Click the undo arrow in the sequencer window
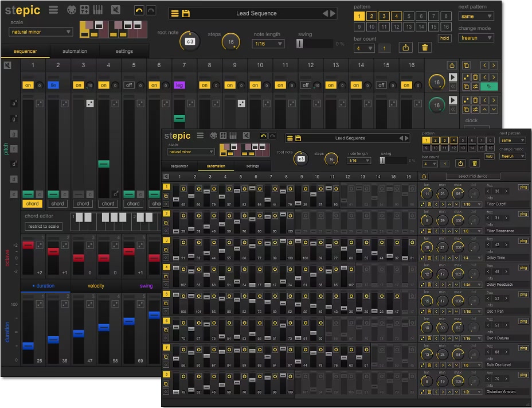This screenshot has height=408, width=532. [x=139, y=10]
